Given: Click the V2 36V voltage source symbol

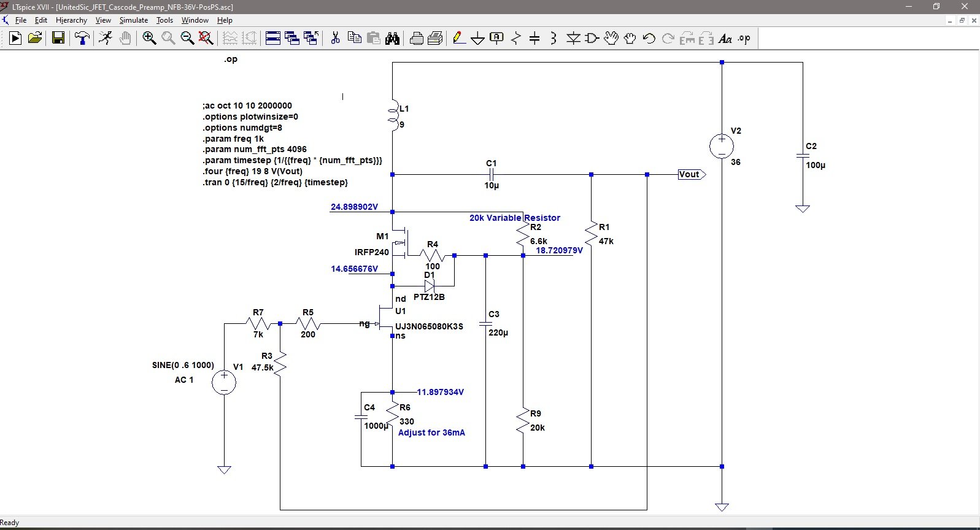Looking at the screenshot, I should 722,147.
